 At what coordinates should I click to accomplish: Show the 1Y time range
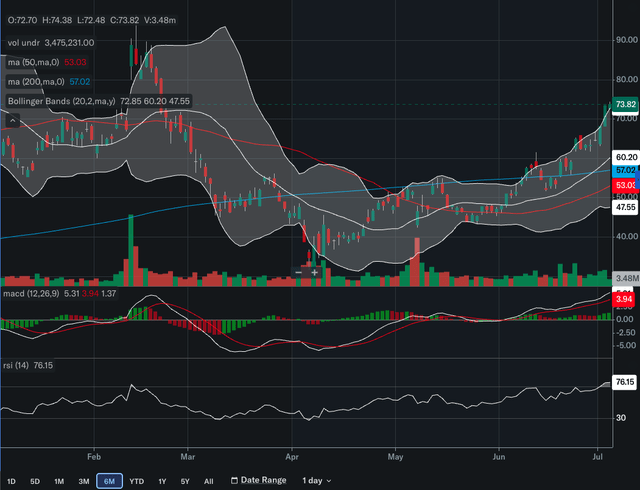pyautogui.click(x=162, y=480)
